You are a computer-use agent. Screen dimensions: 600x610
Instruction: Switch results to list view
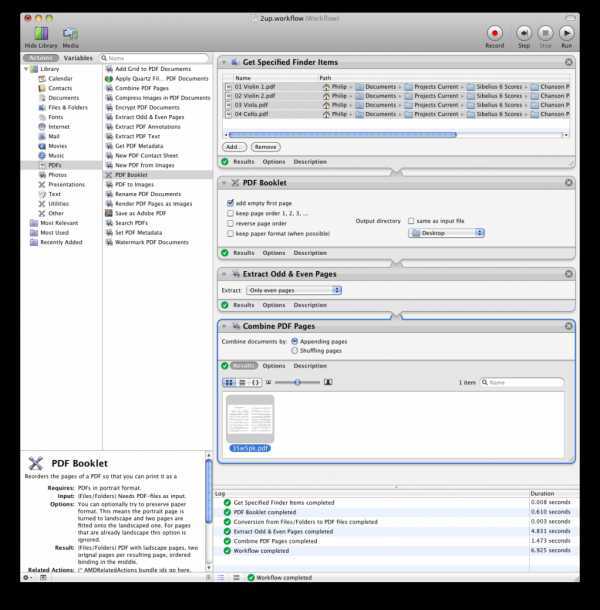(x=242, y=382)
